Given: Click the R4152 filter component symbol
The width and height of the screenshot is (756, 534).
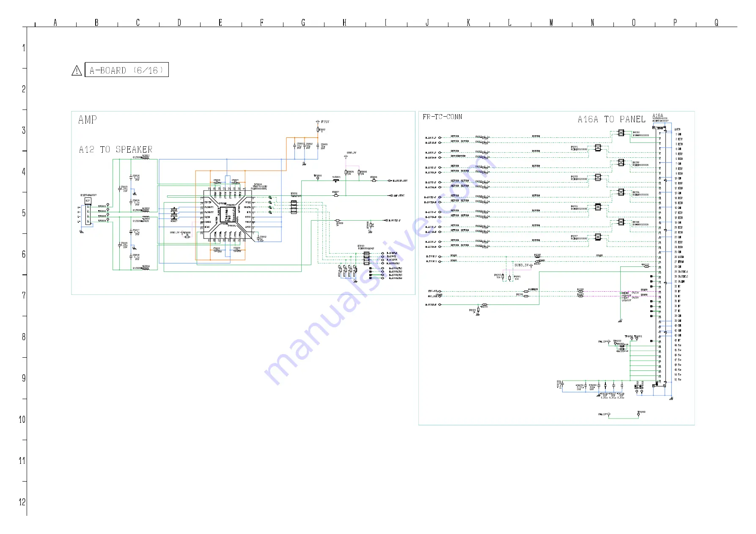Looking at the screenshot, I should pyautogui.click(x=621, y=162).
